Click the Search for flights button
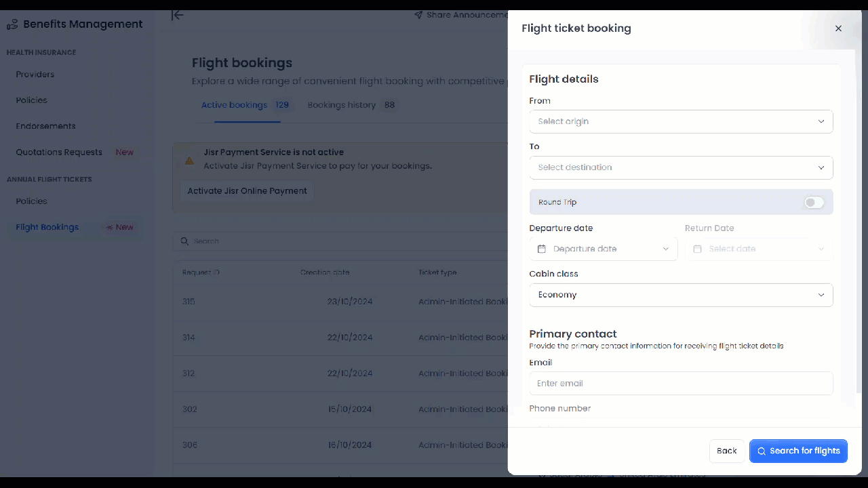 [x=798, y=451]
